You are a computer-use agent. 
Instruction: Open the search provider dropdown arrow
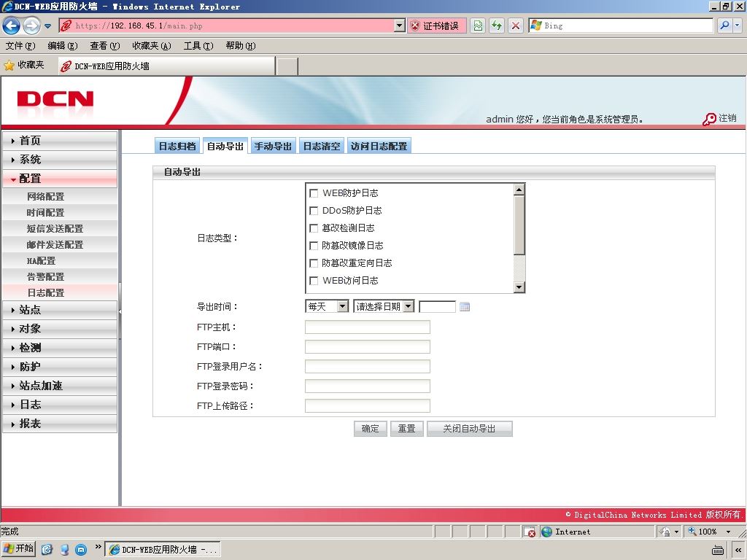pos(738,26)
